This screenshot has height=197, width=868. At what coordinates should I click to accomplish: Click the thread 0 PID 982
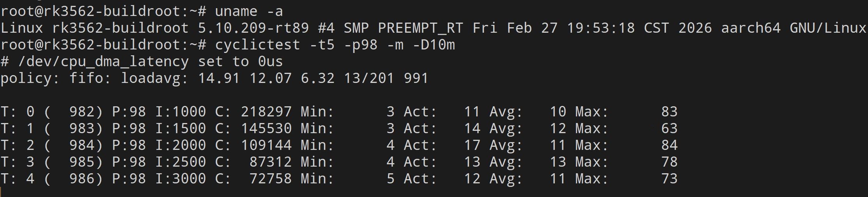pos(82,112)
